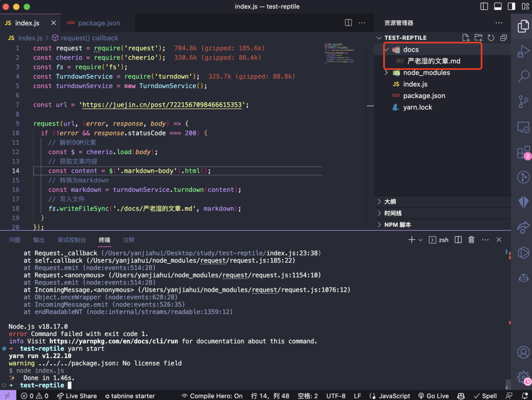Click the juejin.cn URL on line 7
The image size is (532, 400).
tap(162, 105)
